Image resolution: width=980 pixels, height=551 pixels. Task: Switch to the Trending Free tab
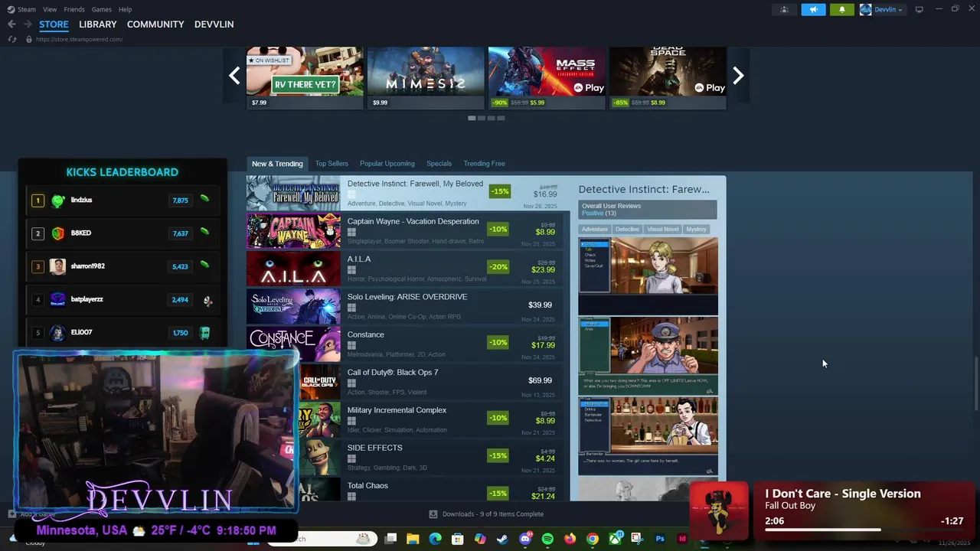[x=484, y=164]
